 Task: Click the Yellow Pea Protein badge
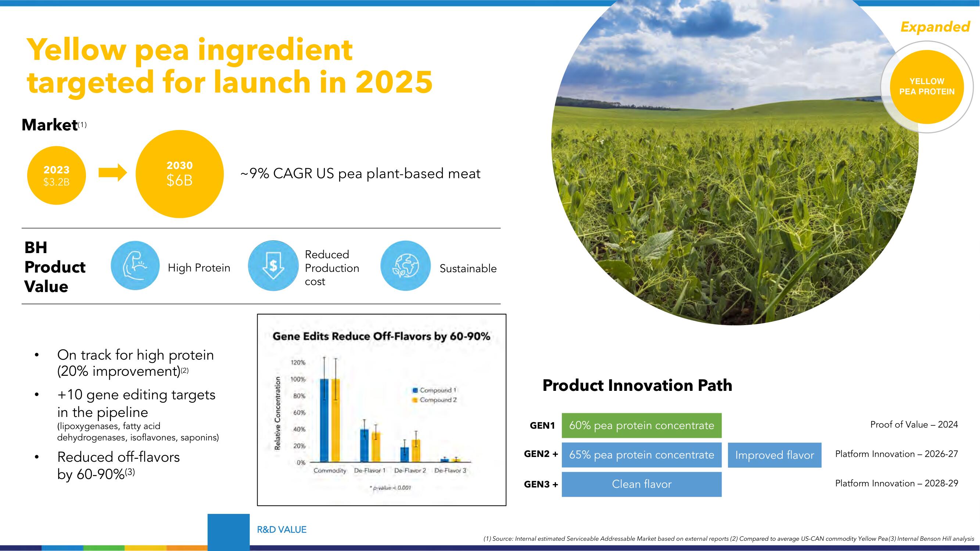(x=927, y=87)
